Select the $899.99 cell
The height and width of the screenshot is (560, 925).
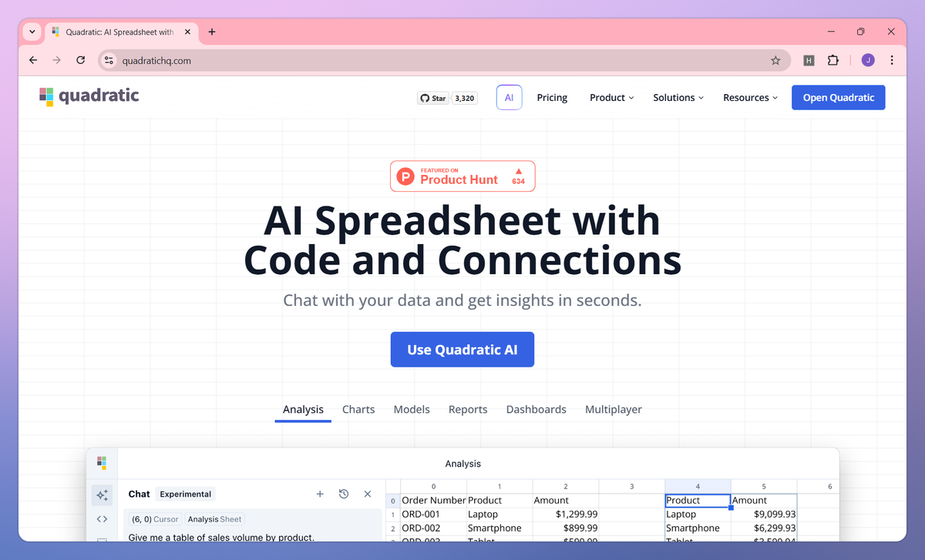pyautogui.click(x=566, y=528)
